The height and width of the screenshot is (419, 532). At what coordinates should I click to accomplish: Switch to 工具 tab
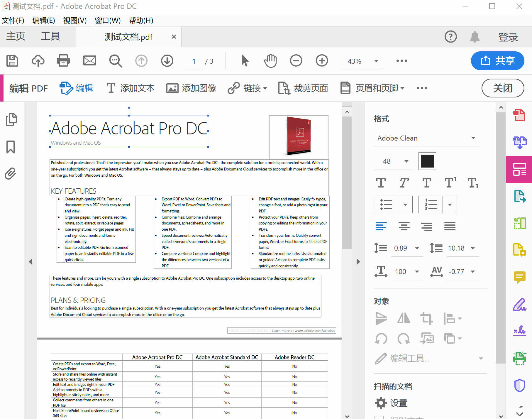point(50,36)
